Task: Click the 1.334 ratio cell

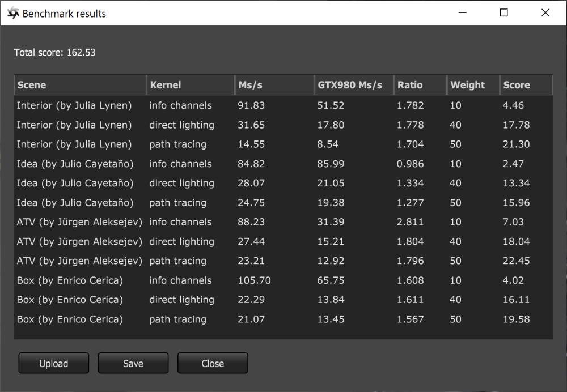Action: [410, 183]
